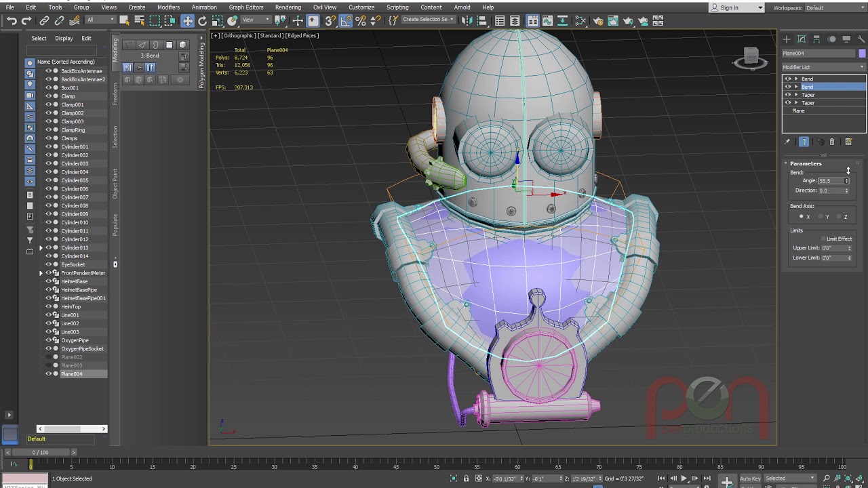Screen dimensions: 868x488
Task: Toggle visibility eye of top Bend modifier
Action: [788, 79]
